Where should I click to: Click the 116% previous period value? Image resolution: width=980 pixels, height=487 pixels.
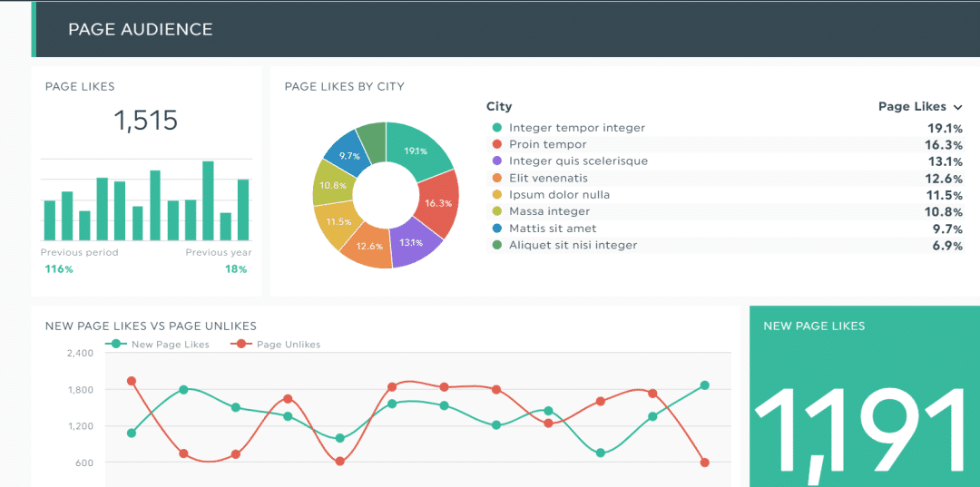59,269
